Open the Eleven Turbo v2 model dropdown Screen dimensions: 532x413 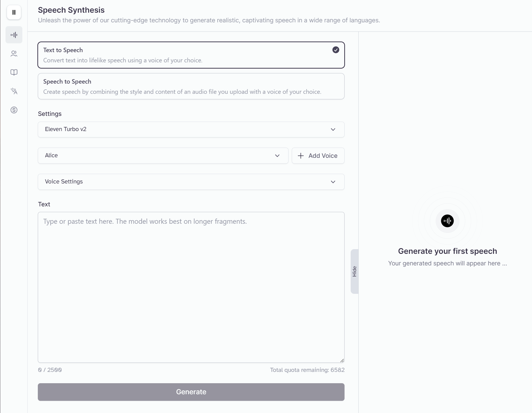(191, 129)
